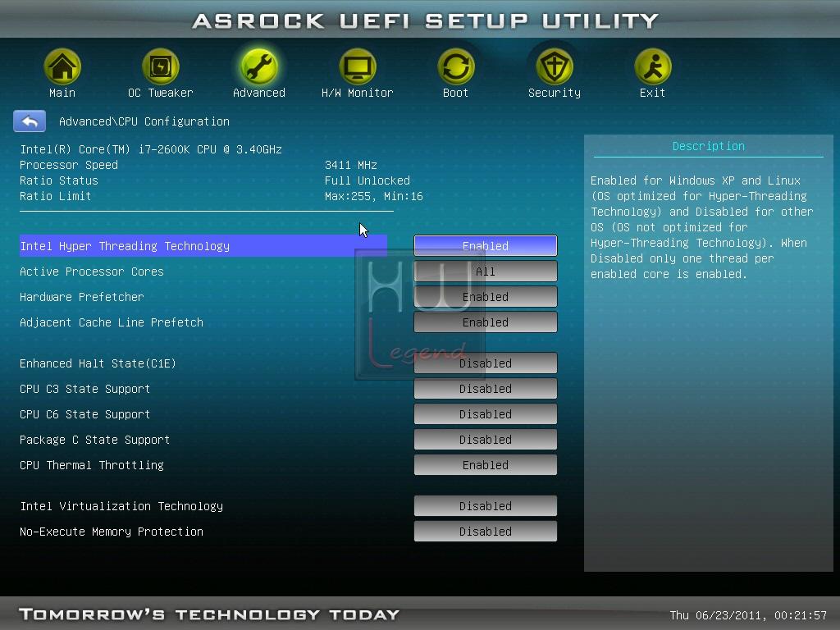Switch to the Security tab label
The image size is (840, 630).
[x=555, y=93]
